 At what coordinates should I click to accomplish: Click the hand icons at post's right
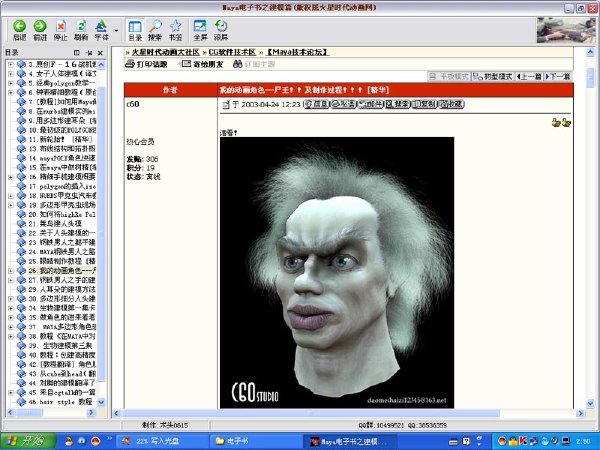coord(561,122)
